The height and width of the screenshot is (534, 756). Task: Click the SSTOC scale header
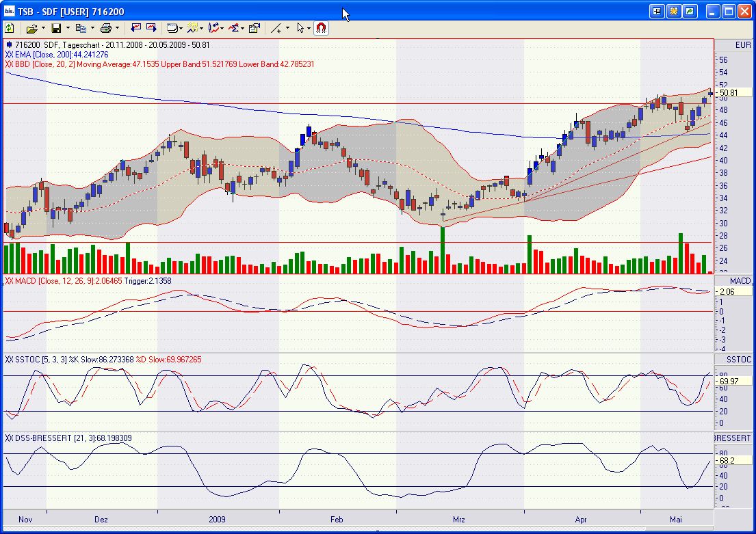point(739,360)
